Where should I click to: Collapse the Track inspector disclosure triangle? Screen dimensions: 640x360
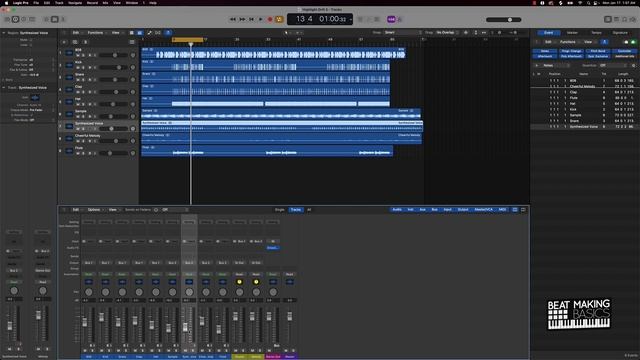4,87
